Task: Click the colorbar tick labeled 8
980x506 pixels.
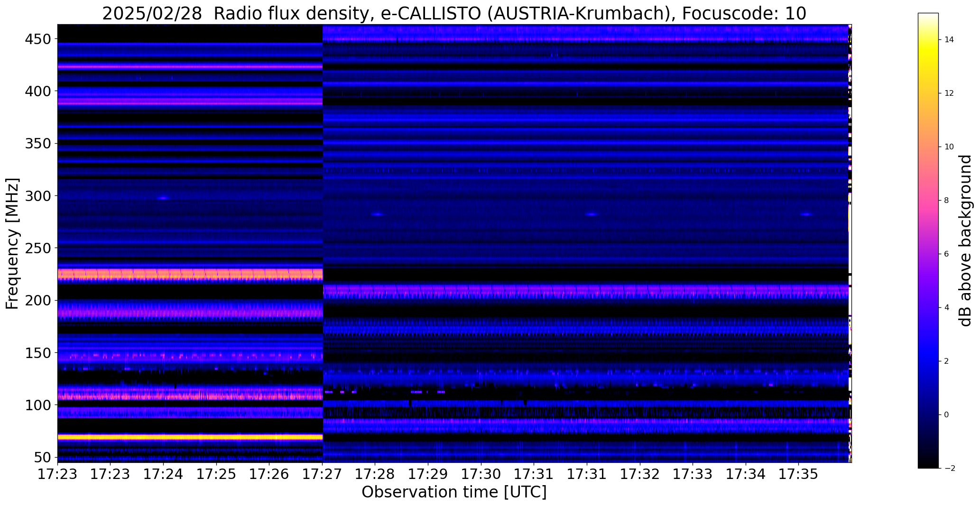Action: click(x=946, y=201)
